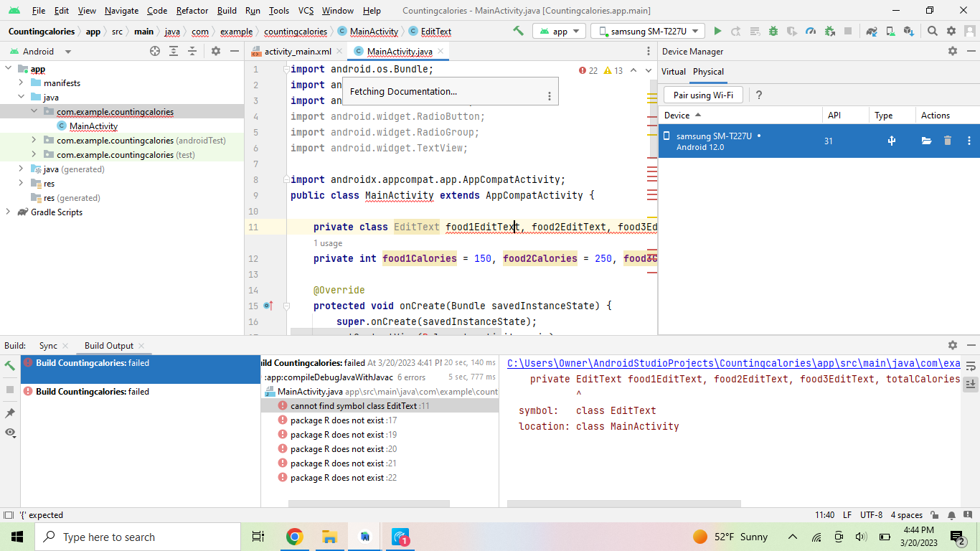Screen dimensions: 980x551
Task: Sync project with Gradle files elephant icon
Action: 872,31
